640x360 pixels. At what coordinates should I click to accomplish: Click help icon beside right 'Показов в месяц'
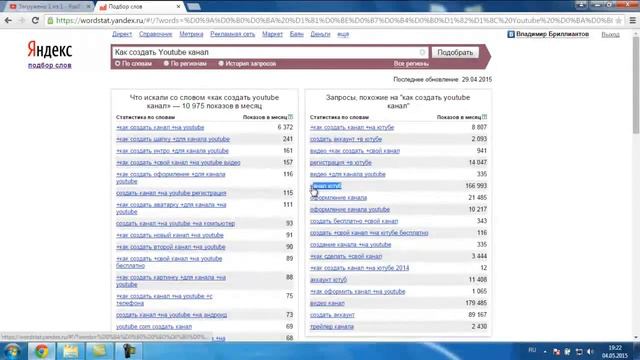(484, 117)
